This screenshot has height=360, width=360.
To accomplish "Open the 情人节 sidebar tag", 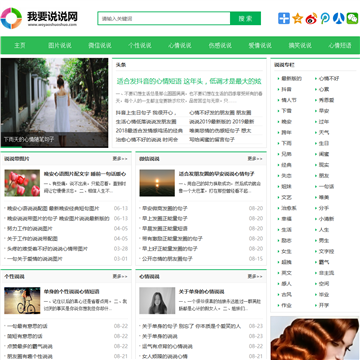I will tap(289, 100).
